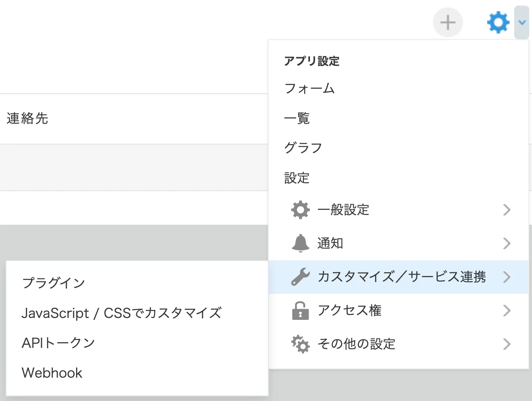This screenshot has height=401, width=532.
Task: Expand the アクセス権 chevron arrow
Action: tap(506, 311)
